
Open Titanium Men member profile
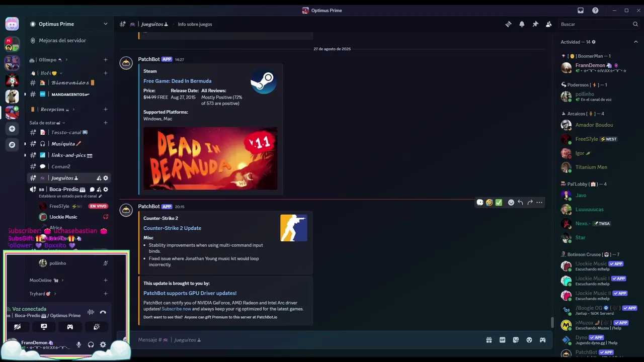[600, 167]
